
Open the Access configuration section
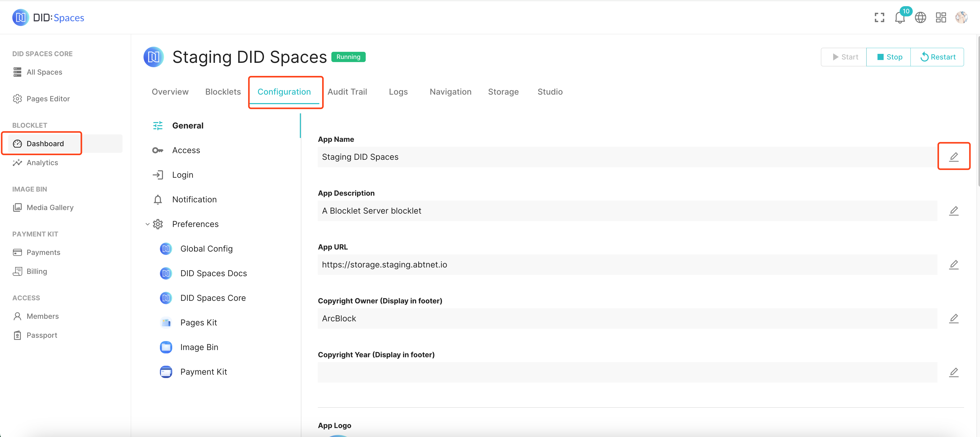coord(186,150)
